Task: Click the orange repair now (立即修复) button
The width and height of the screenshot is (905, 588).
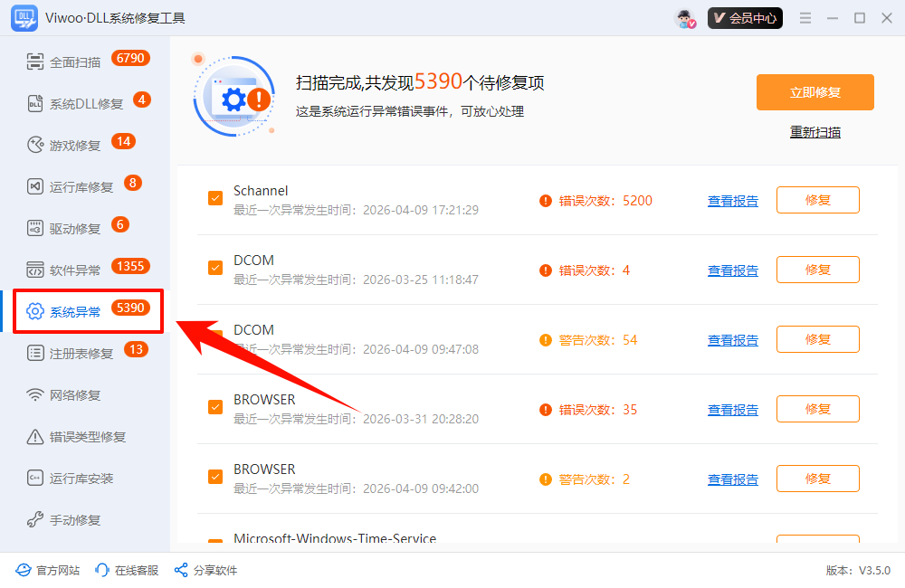Action: click(x=814, y=92)
